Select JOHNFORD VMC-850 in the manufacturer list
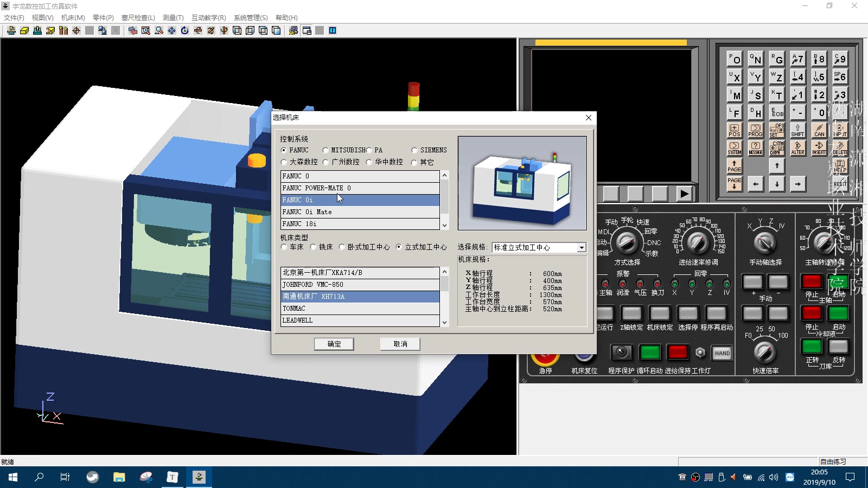This screenshot has height=488, width=868. [x=360, y=285]
